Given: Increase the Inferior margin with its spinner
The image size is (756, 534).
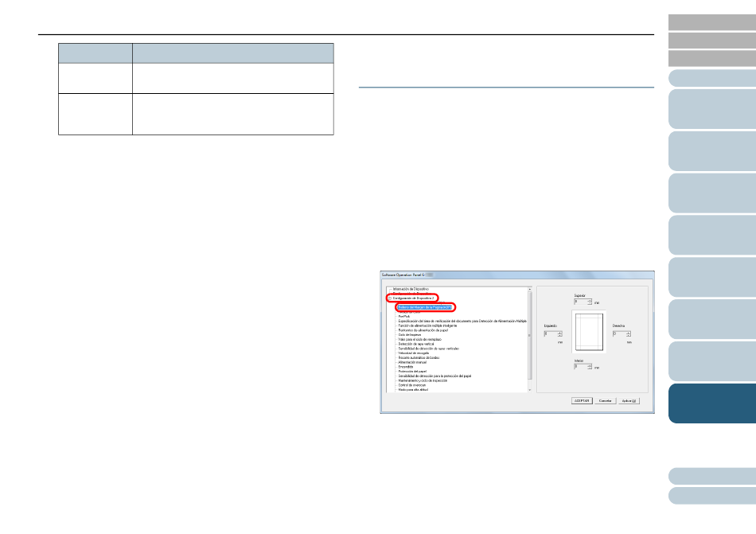Looking at the screenshot, I should pos(590,365).
